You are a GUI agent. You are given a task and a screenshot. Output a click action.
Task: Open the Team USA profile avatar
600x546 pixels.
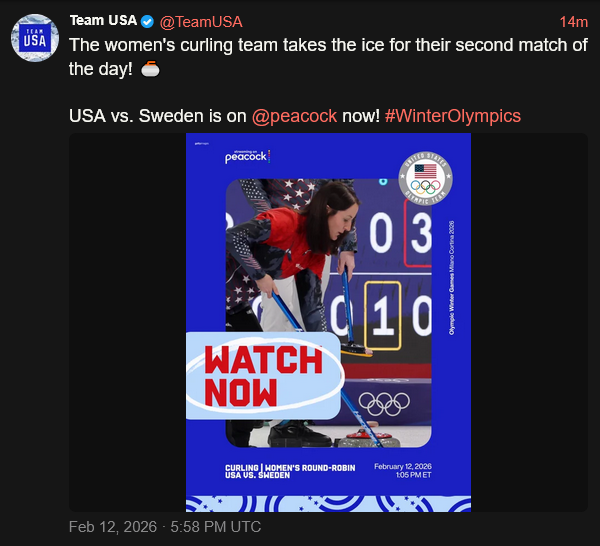(35, 39)
